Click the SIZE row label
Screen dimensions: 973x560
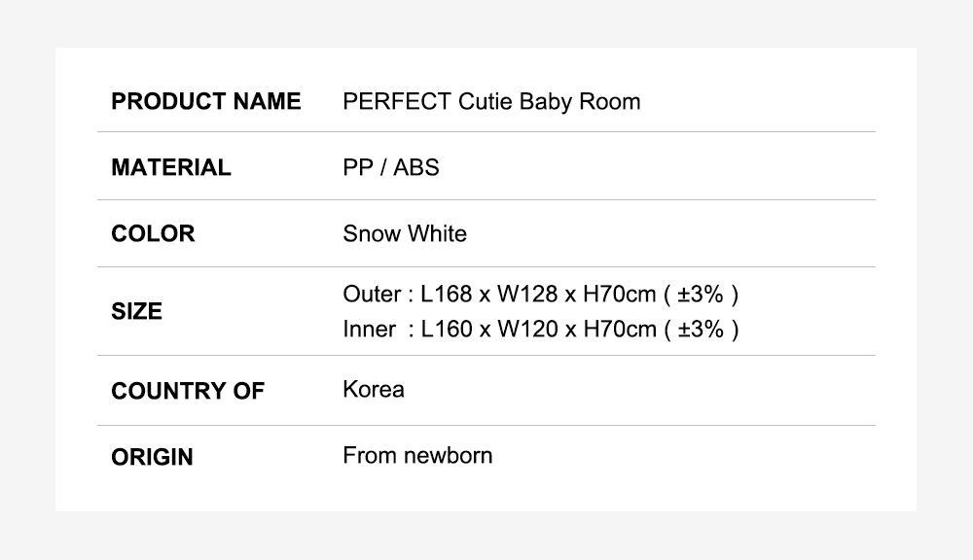tap(136, 312)
